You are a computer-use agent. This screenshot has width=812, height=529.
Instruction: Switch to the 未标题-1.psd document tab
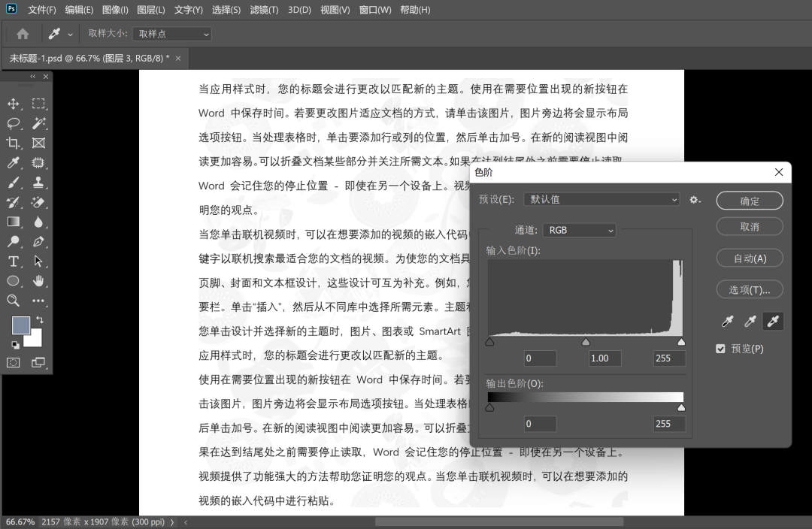click(x=86, y=58)
